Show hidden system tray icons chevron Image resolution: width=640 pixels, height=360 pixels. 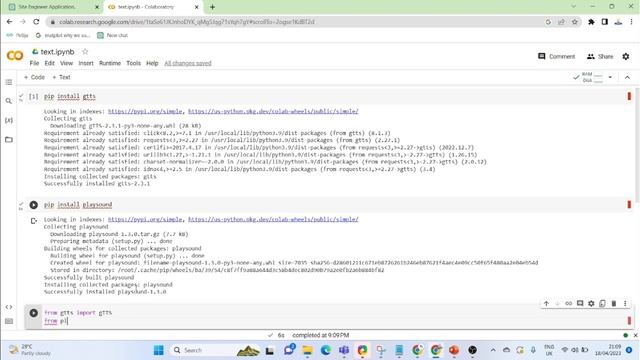(493, 350)
